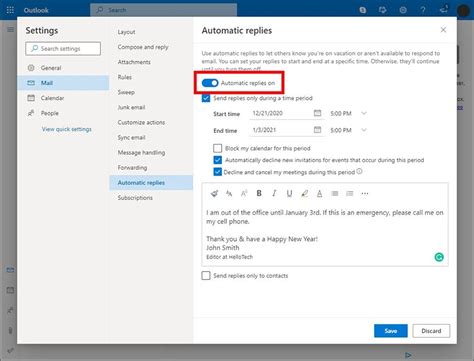This screenshot has width=474, height=361.
Task: Choose the font color tool
Action: (319, 193)
